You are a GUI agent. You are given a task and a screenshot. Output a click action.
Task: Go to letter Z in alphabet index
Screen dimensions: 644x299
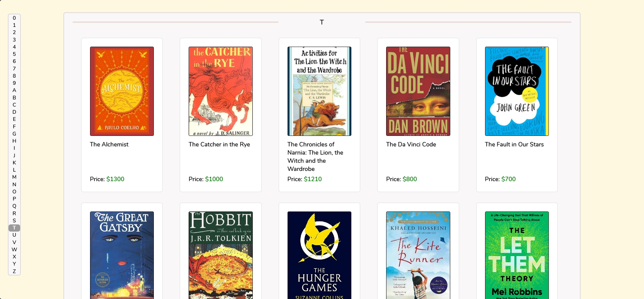(x=14, y=271)
